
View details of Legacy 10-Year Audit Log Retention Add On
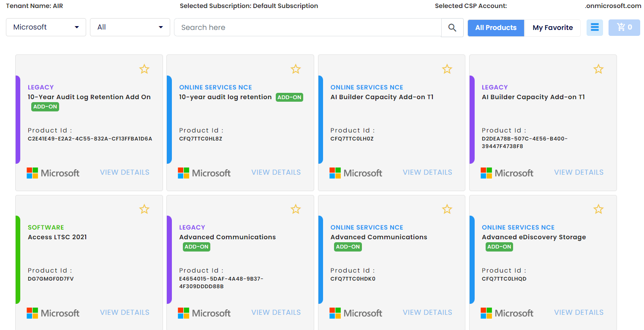[x=125, y=172]
